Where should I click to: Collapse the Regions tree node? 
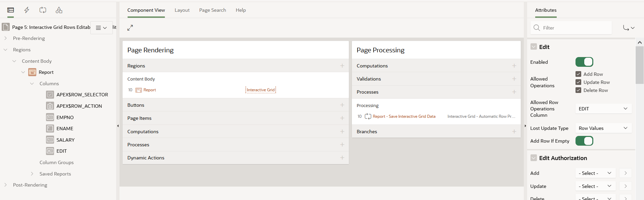click(x=5, y=50)
